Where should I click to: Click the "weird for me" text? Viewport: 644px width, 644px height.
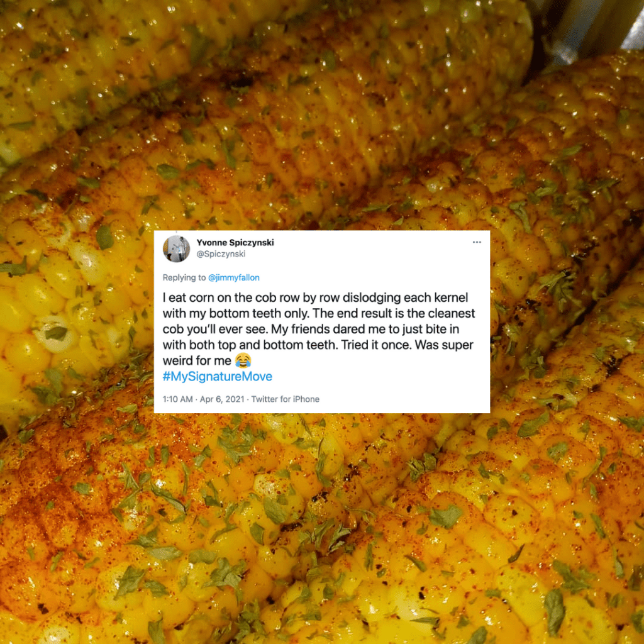tap(197, 360)
